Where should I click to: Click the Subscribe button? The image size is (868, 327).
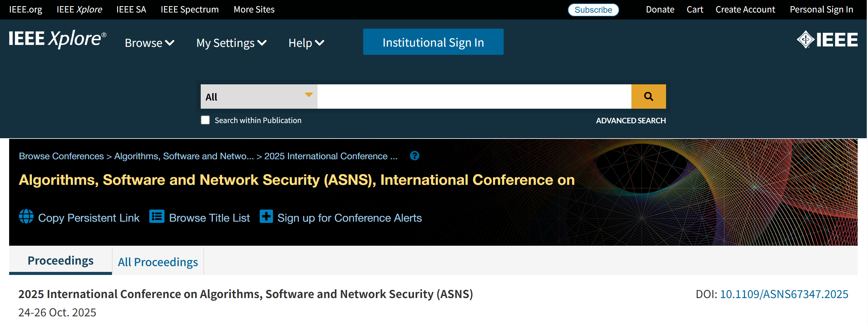(x=593, y=10)
